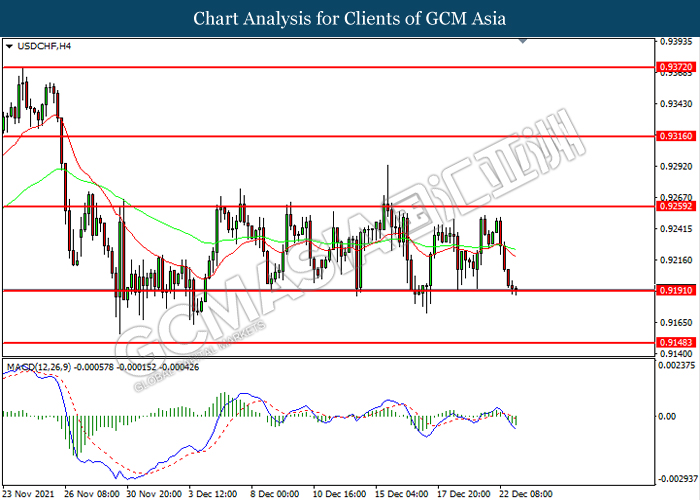Click the Chart Analysis for Clients header title

(x=350, y=18)
